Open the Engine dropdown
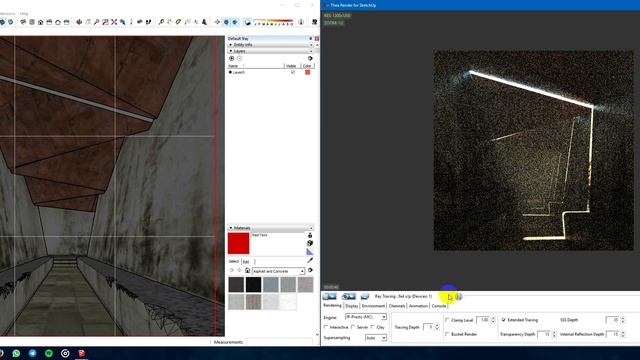Image resolution: width=640 pixels, height=360 pixels. pos(366,317)
